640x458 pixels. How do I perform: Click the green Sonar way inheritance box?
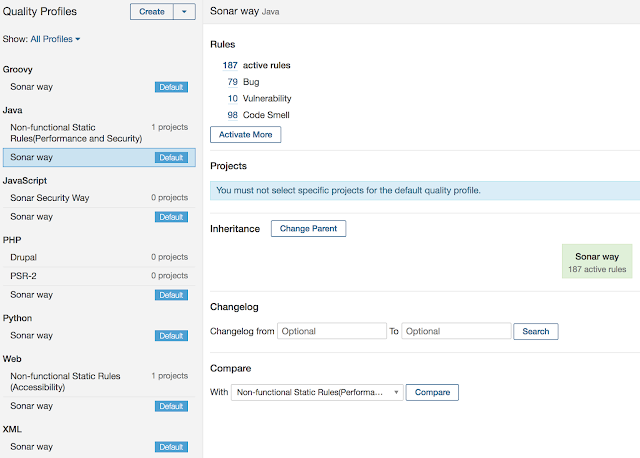[597, 262]
